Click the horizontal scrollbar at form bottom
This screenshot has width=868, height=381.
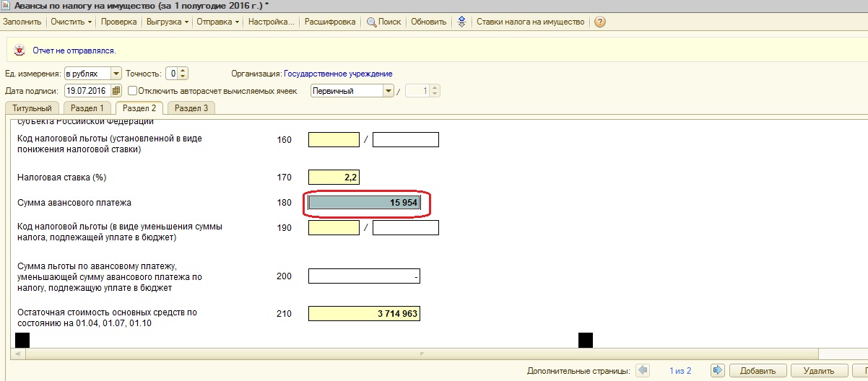[422, 353]
